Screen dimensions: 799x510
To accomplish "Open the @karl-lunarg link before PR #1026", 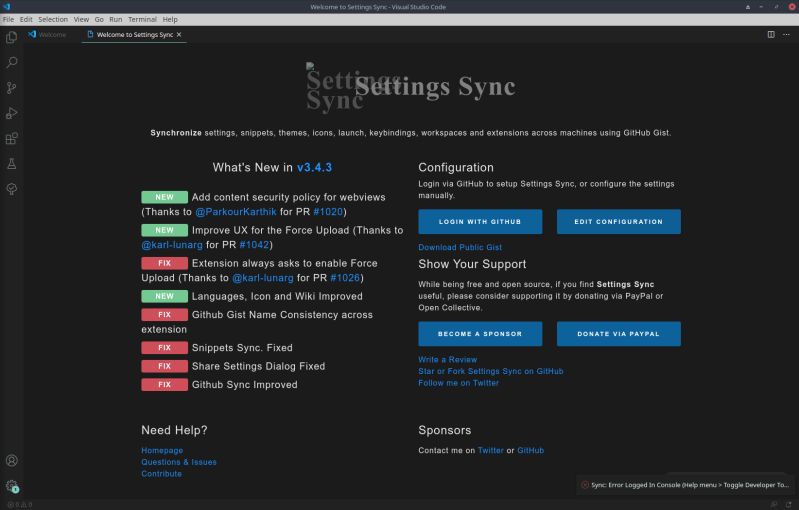I will pos(263,278).
